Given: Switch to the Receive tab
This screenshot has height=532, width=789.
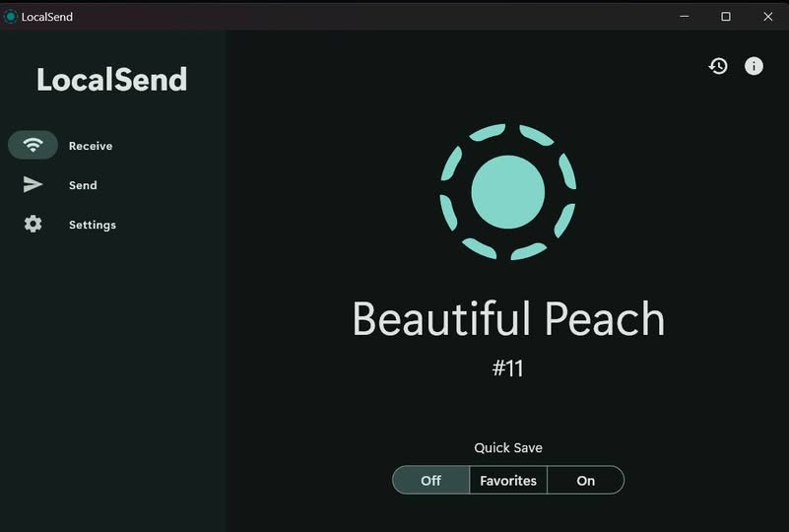Looking at the screenshot, I should [91, 146].
